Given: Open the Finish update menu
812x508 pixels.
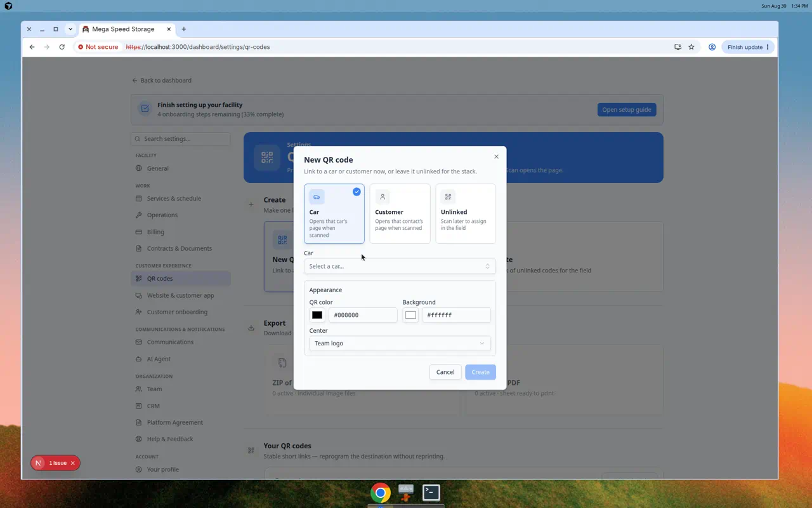Looking at the screenshot, I should tap(749, 47).
